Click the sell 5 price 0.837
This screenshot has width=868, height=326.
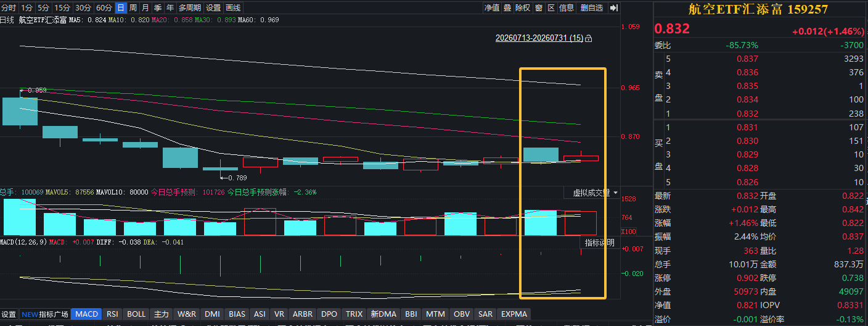click(x=747, y=59)
